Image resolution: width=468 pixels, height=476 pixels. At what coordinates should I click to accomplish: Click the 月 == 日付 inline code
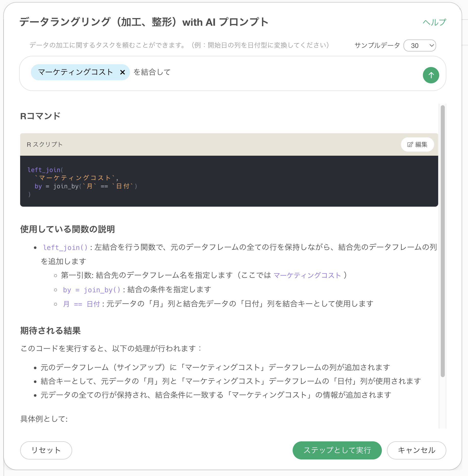point(81,304)
